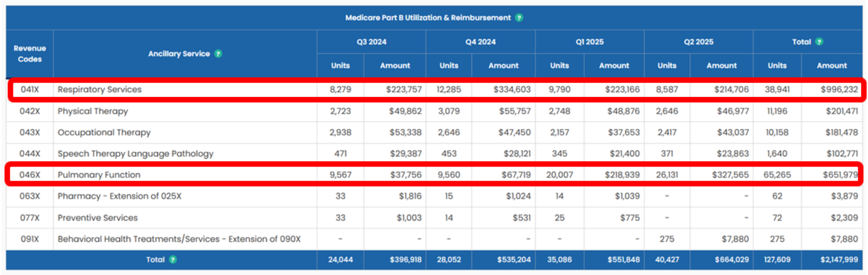Click help icon next to Ancillary Service

coord(218,54)
